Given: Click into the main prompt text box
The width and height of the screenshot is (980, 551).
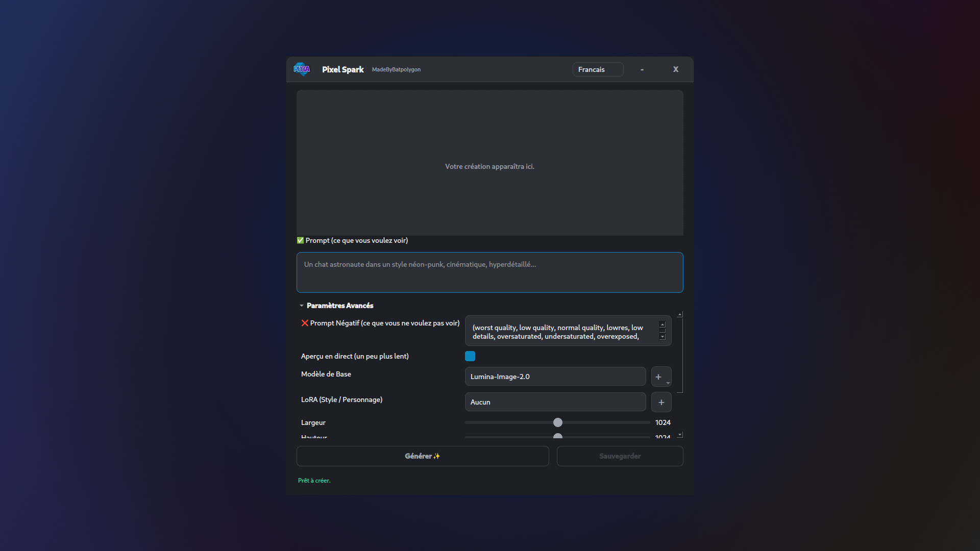Looking at the screenshot, I should pyautogui.click(x=489, y=272).
